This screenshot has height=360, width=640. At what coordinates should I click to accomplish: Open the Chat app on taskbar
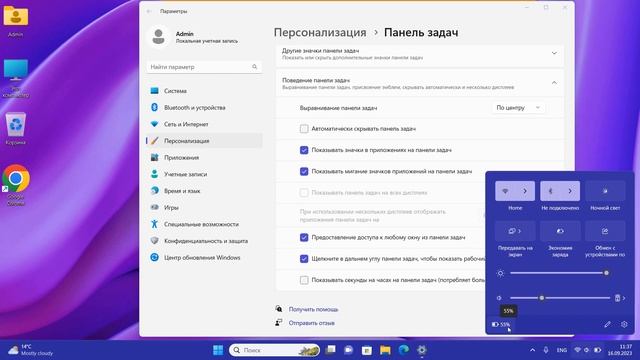coord(349,350)
